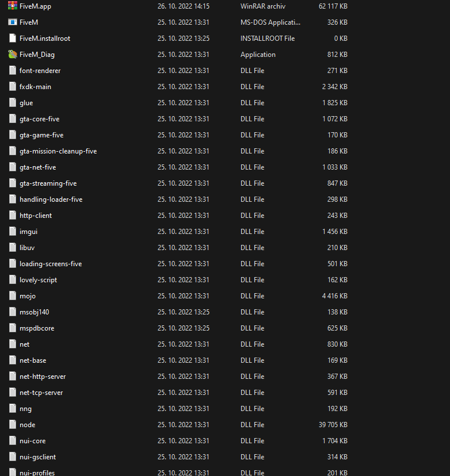Select the font-renderer file name
The height and width of the screenshot is (476, 450).
(40, 71)
